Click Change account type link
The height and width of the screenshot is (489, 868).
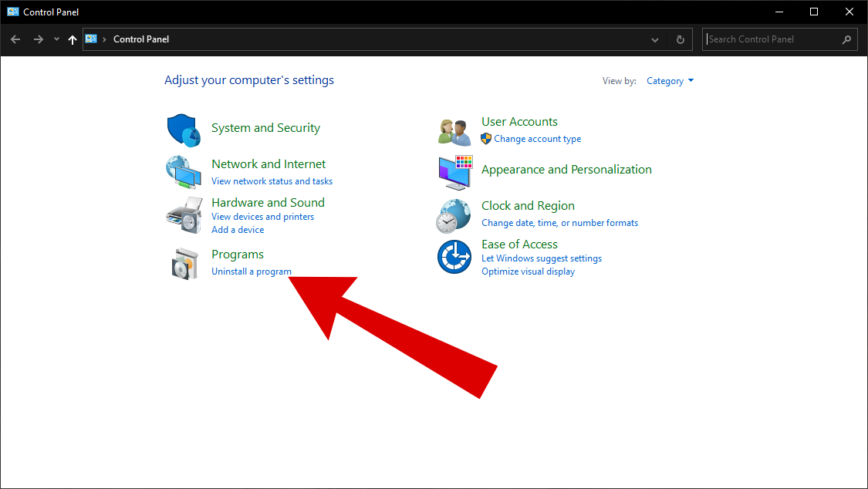pos(538,139)
